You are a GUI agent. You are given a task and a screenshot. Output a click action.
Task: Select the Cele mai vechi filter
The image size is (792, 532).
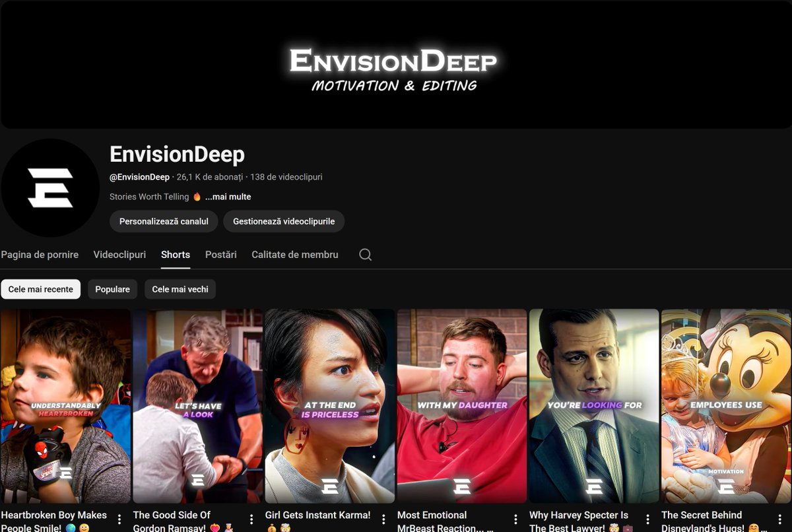coord(180,289)
